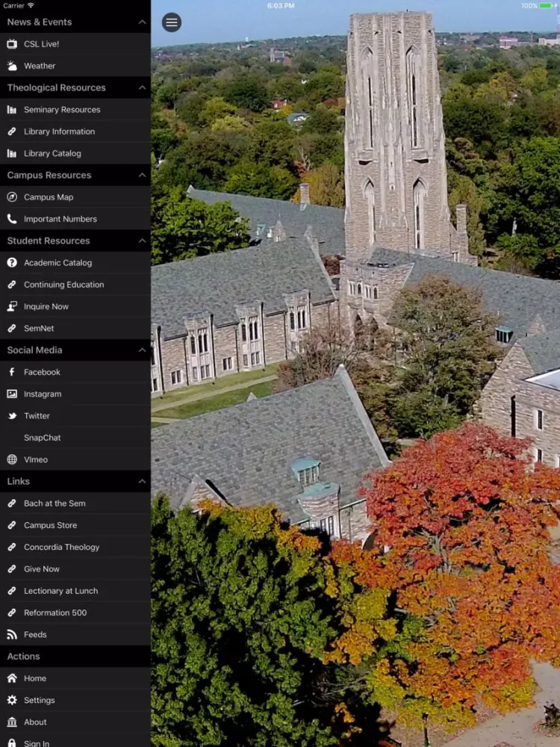Click the Facebook logo icon

(x=12, y=372)
